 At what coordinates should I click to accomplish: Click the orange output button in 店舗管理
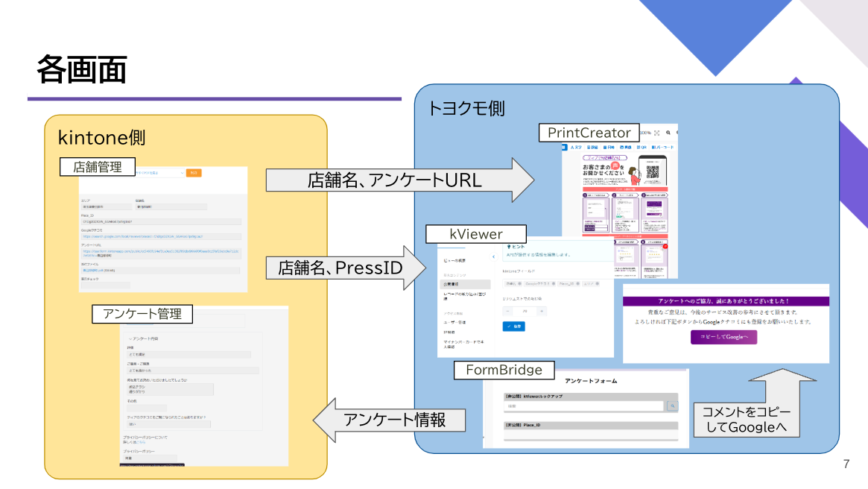pyautogui.click(x=194, y=173)
